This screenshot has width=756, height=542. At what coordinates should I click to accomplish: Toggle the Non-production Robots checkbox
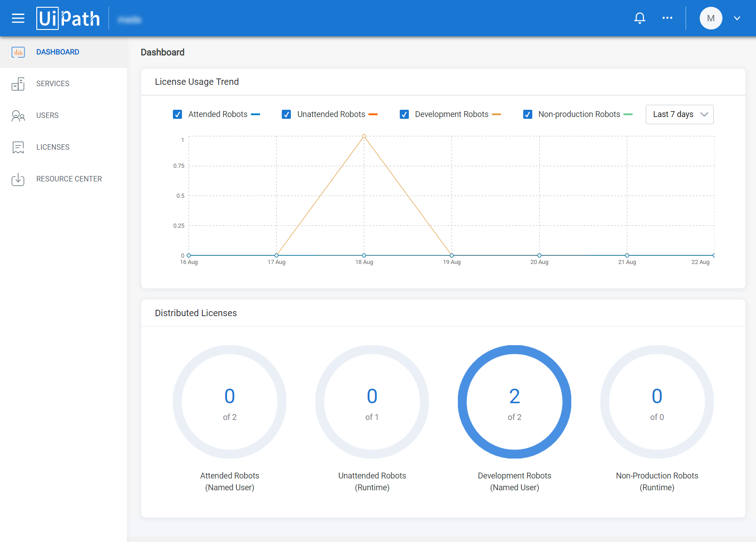coord(527,114)
